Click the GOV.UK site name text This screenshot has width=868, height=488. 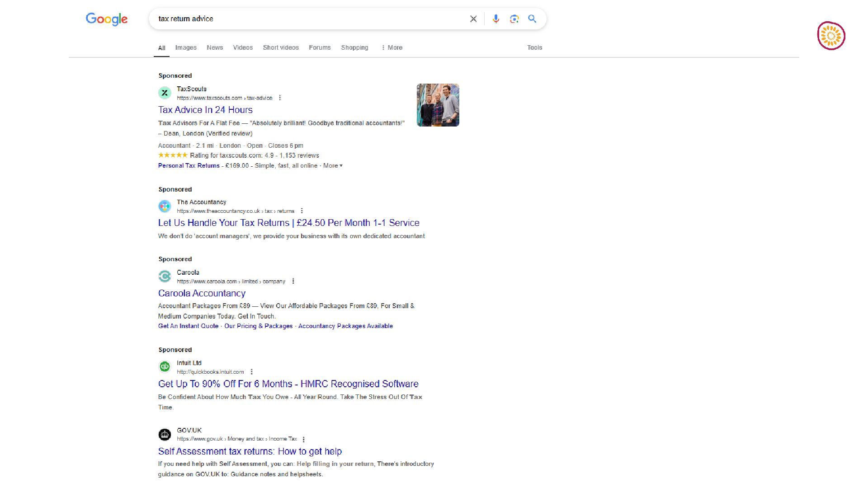click(x=189, y=430)
